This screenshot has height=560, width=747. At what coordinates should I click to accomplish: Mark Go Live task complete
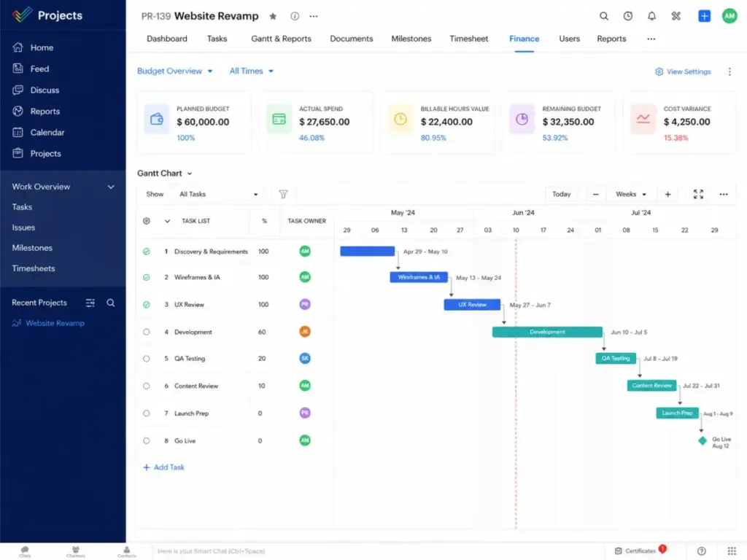[x=146, y=441]
